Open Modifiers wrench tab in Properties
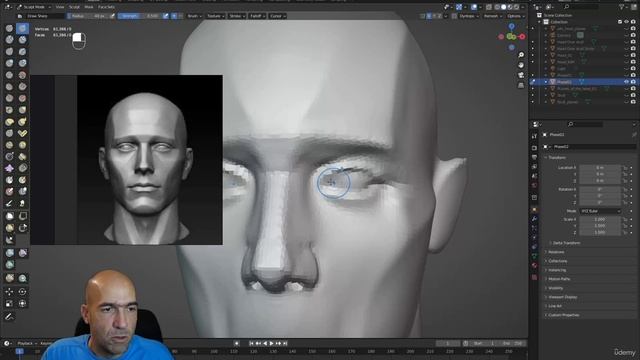 point(535,219)
